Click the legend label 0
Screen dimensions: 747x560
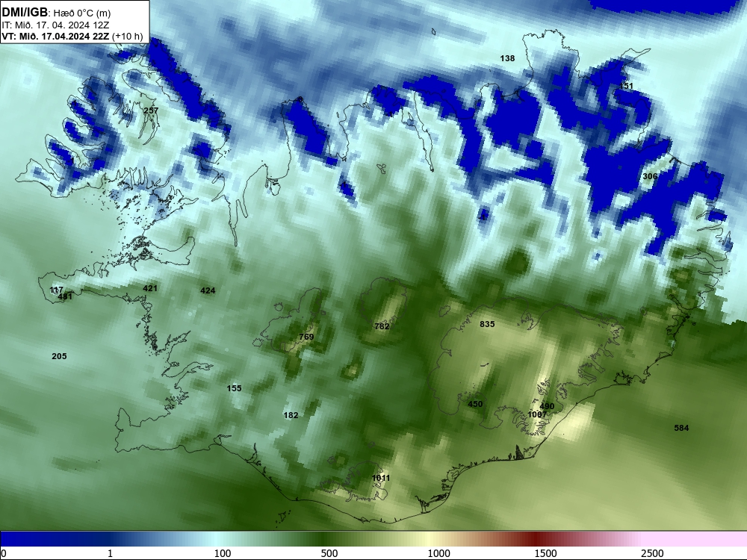click(x=4, y=553)
